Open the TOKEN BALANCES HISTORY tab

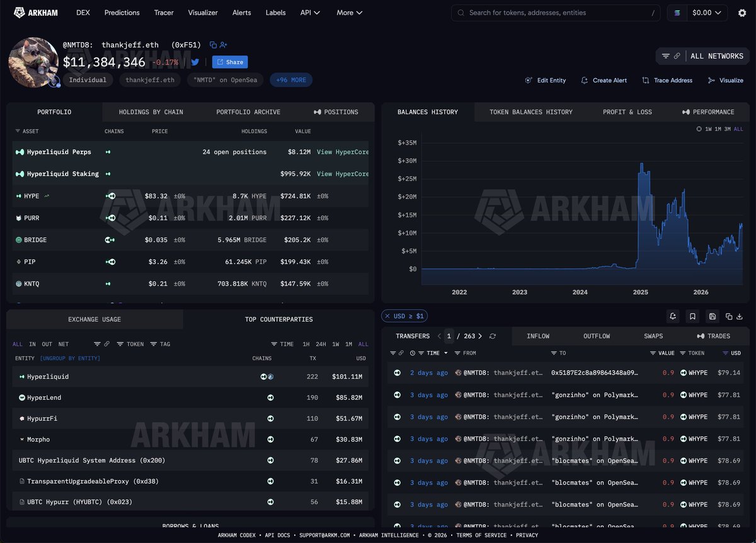(x=531, y=112)
